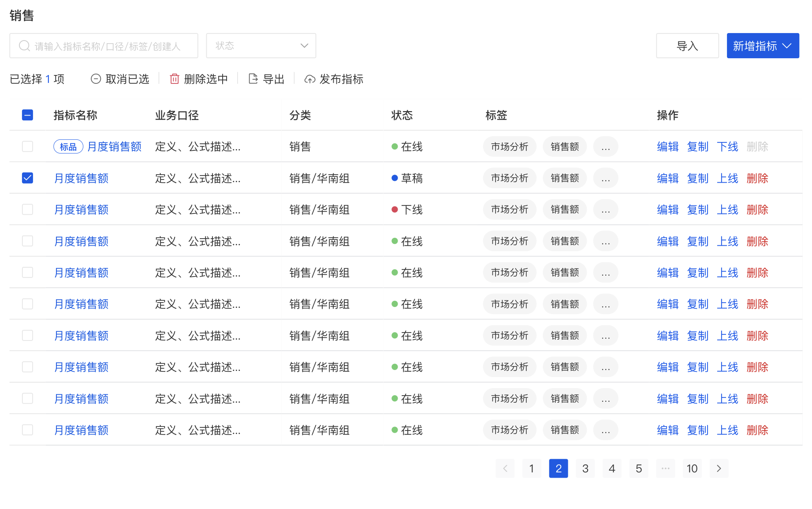Click 上线 on the 下线 status row

pos(727,210)
